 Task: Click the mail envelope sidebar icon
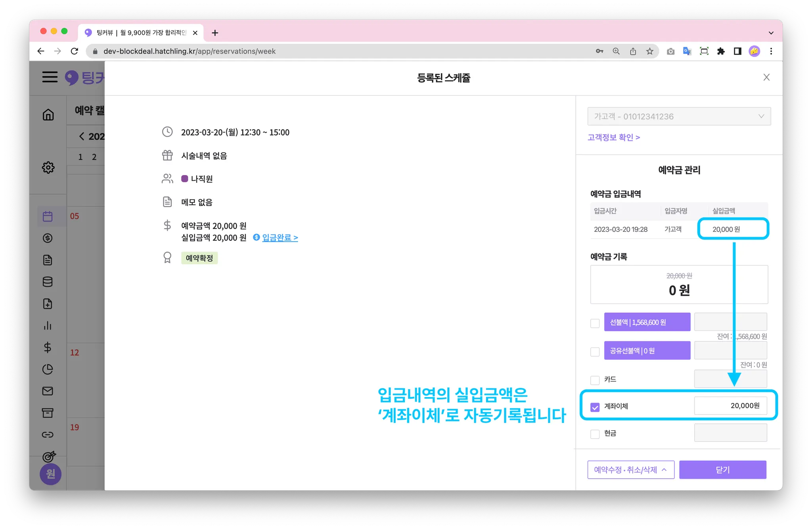48,391
